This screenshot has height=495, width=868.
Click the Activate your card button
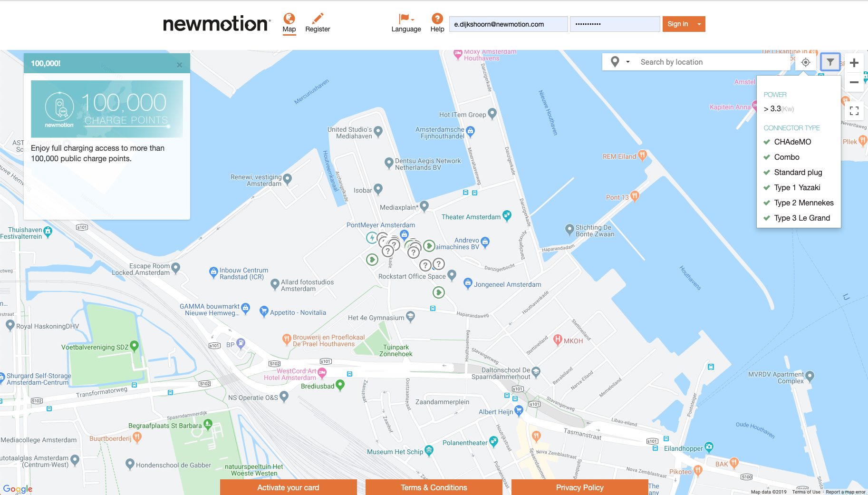(288, 487)
